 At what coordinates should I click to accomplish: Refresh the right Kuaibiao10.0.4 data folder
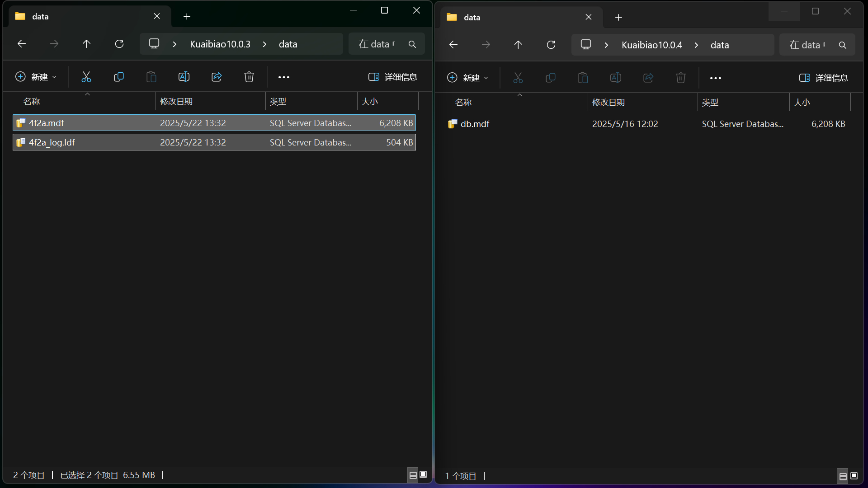(x=551, y=45)
